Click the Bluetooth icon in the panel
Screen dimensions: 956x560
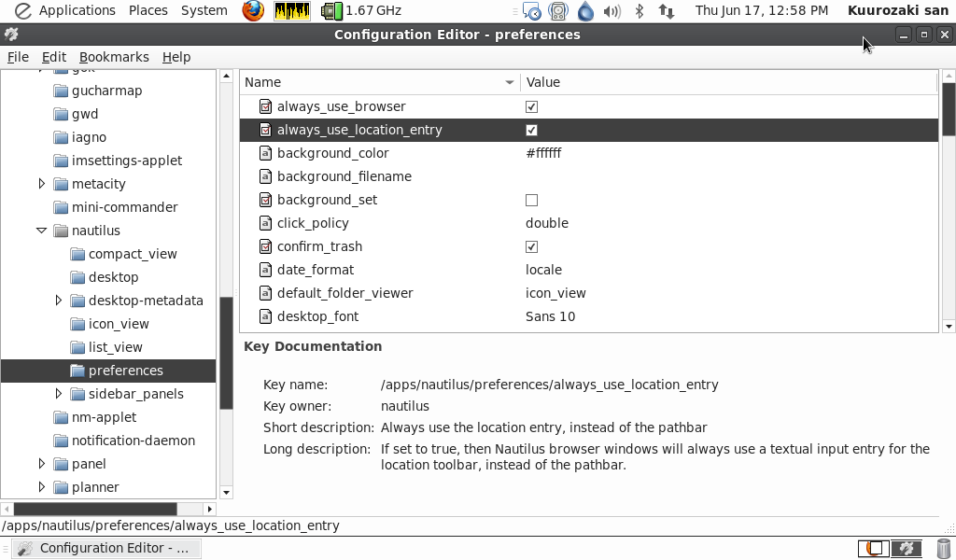(x=638, y=10)
